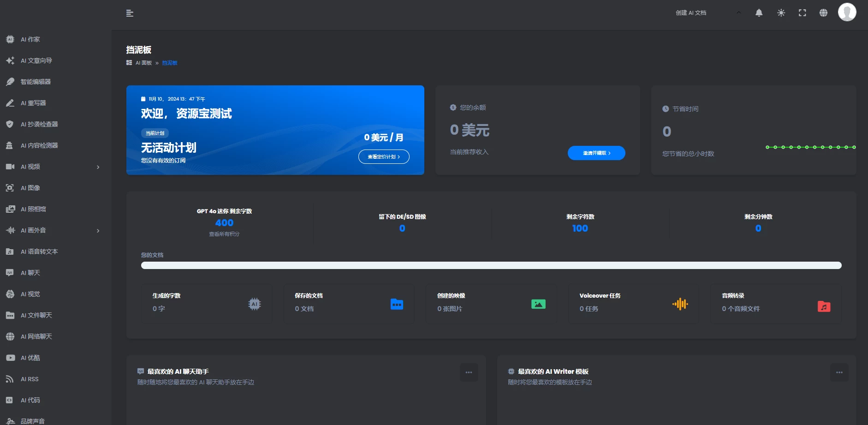
Task: Toggle light mode with sun icon
Action: (781, 13)
